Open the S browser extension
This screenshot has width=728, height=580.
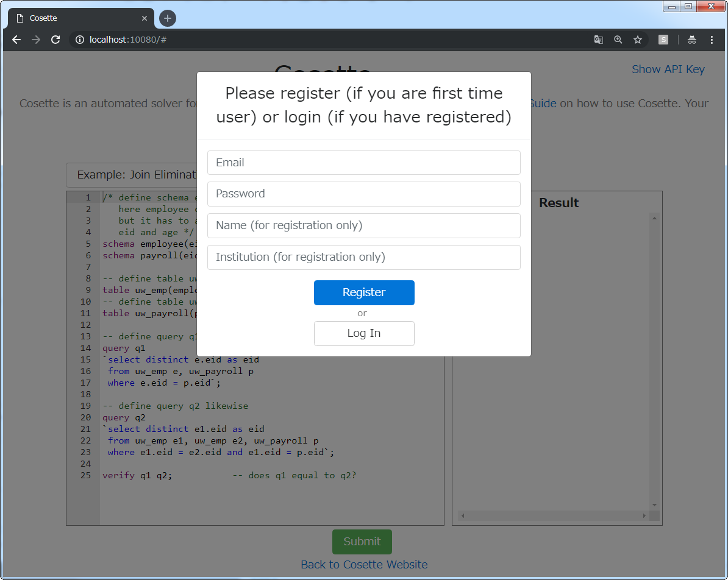[663, 40]
